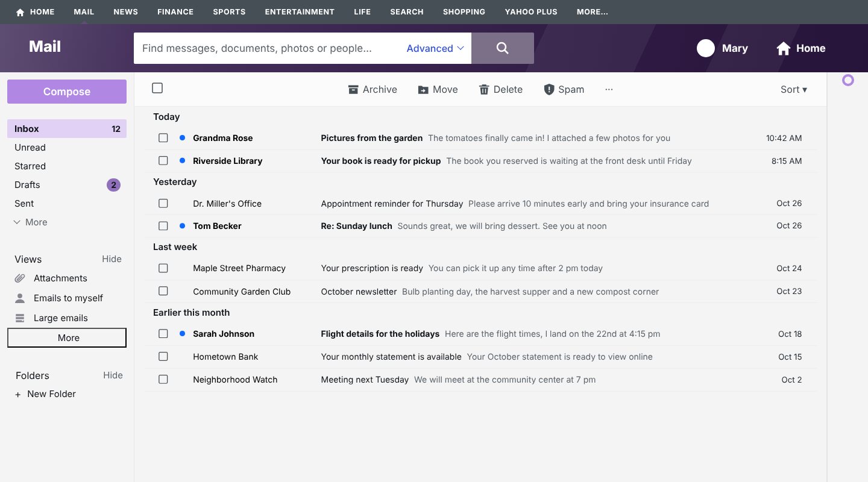
Task: Click the person icon for Emails to myself
Action: coord(20,298)
